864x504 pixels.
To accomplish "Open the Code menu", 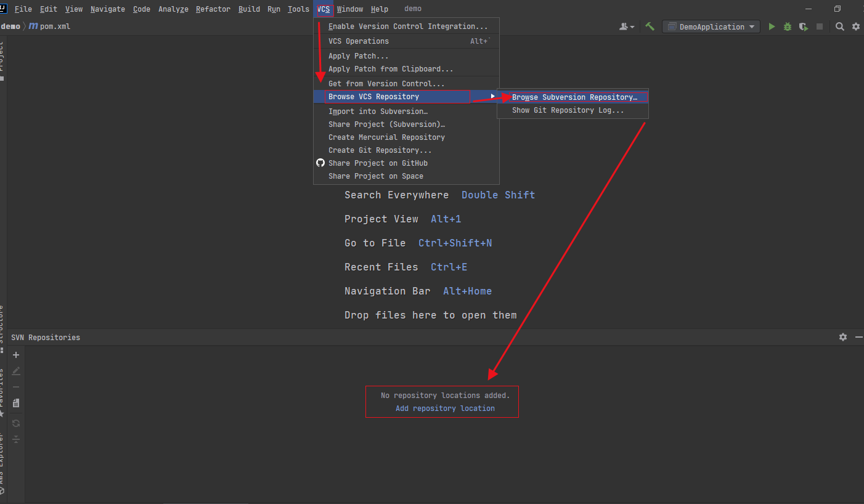I will (x=141, y=9).
